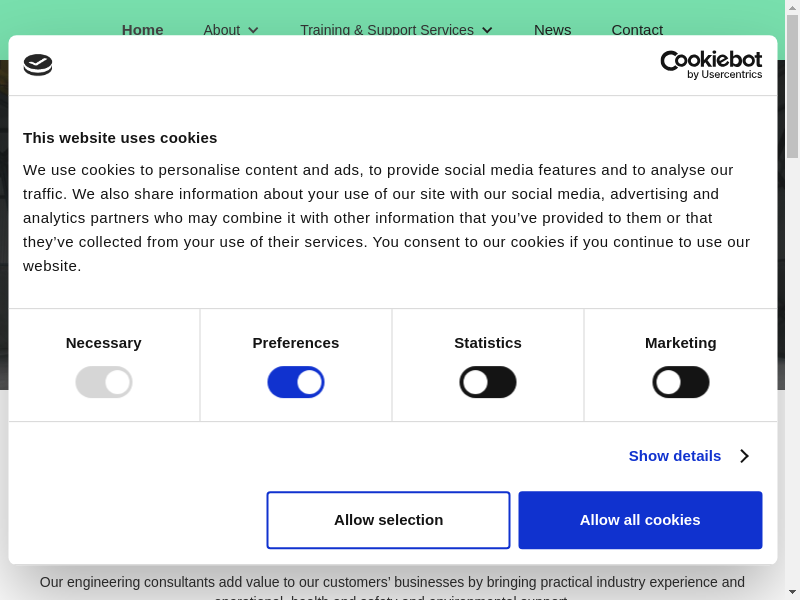Select the Training & Support Services label
800x600 pixels.
387,29
